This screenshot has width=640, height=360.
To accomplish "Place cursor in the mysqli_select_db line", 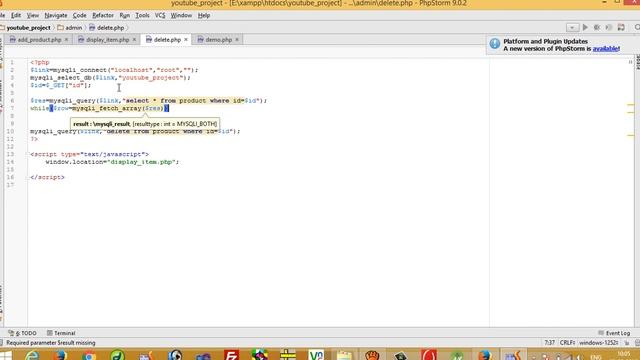I will pos(110,78).
